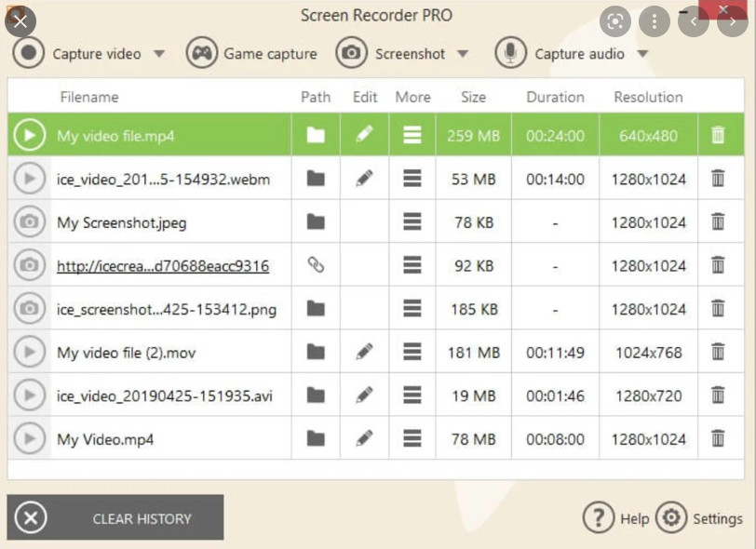Screen dimensions: 756x549
Task: Open More menu for the webm video
Action: coord(412,179)
